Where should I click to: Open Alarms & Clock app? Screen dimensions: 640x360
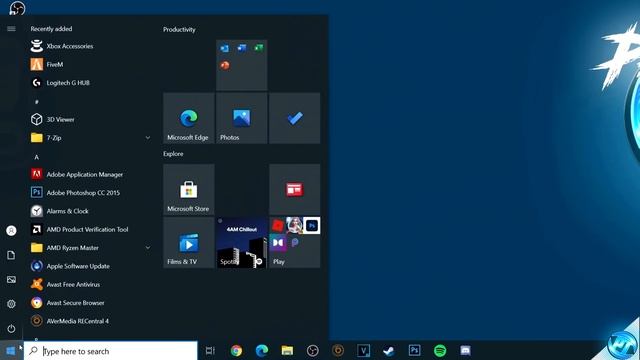[90, 211]
